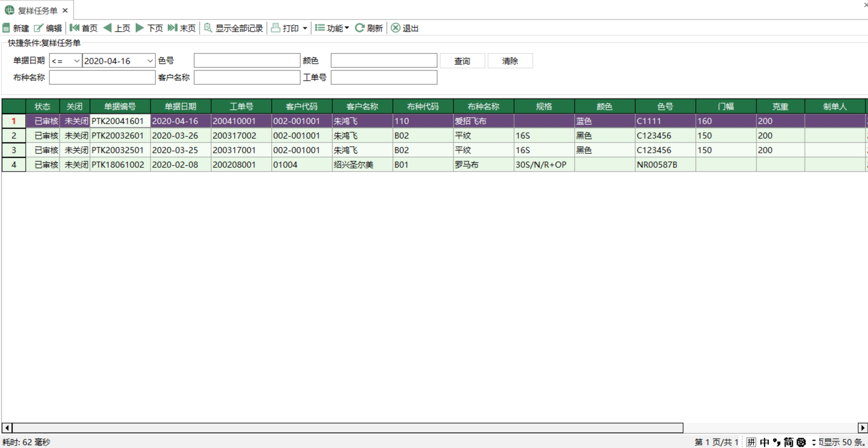
Task: Click cell PTK20032501
Action: coord(120,150)
